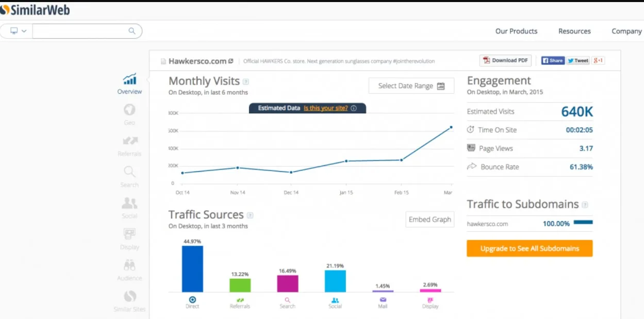Click the Referrals source icon under chart

240,299
